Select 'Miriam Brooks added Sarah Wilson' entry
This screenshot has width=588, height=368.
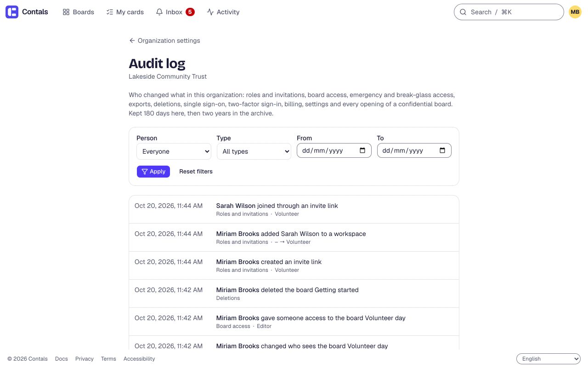pos(294,237)
